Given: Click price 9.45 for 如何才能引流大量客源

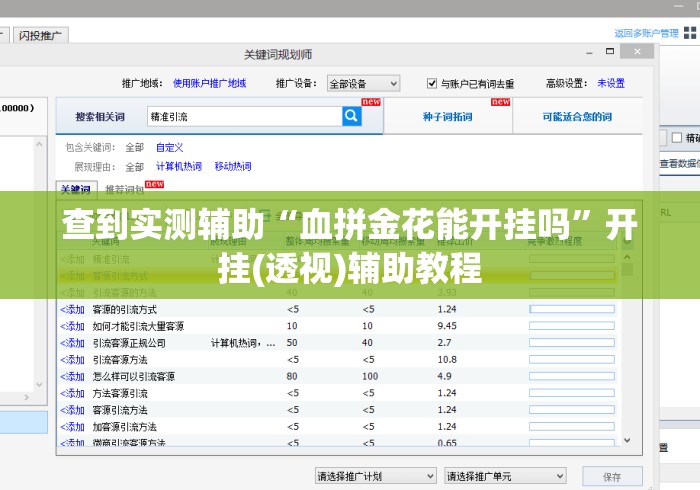Looking at the screenshot, I should (x=447, y=326).
